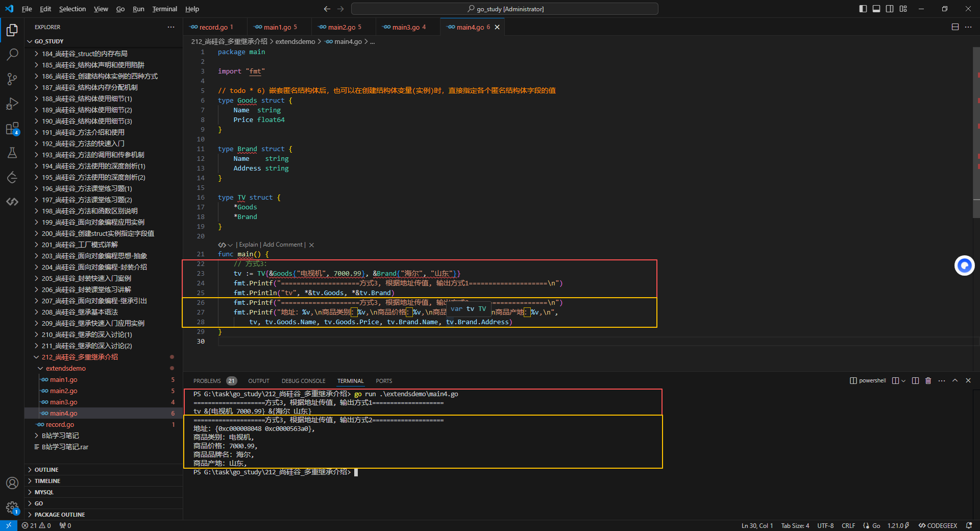This screenshot has width=980, height=531.
Task: Expand the TIMELINE section
Action: [104, 481]
